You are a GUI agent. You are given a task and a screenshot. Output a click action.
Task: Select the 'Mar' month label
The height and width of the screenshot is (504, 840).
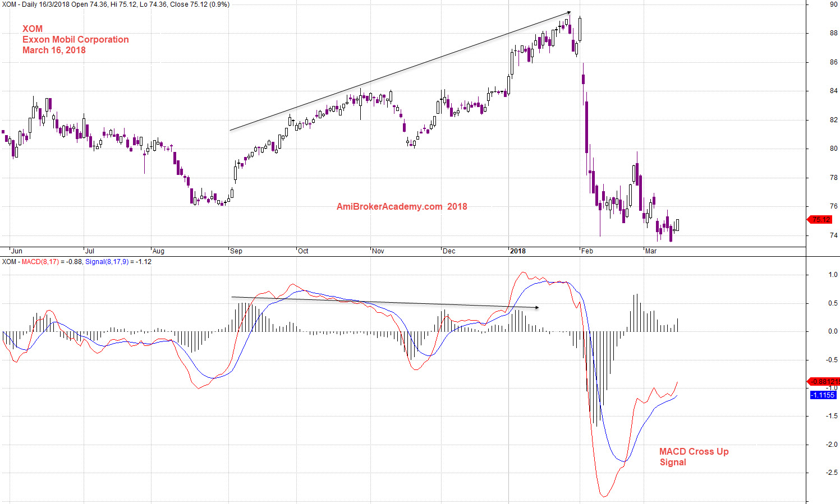click(651, 251)
